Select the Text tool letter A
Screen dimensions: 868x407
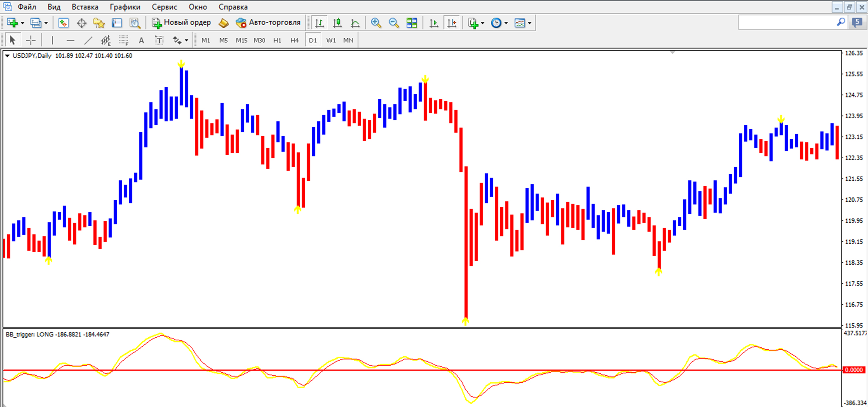pos(141,41)
